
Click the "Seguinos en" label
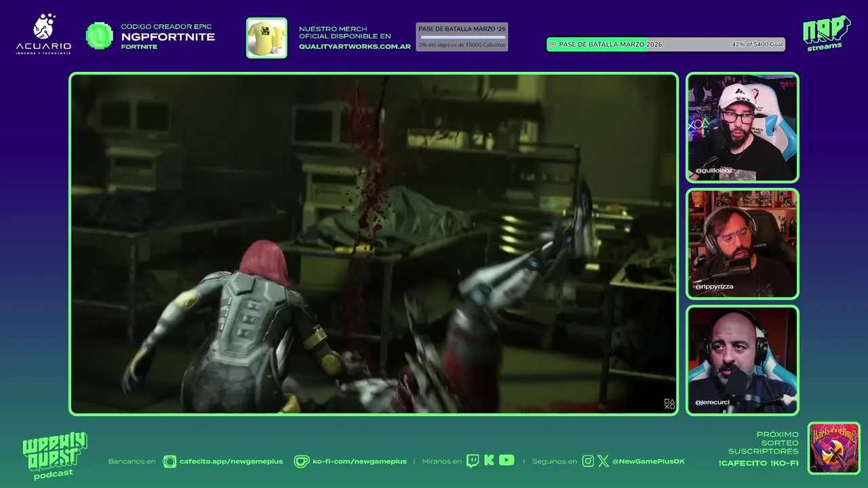click(554, 462)
